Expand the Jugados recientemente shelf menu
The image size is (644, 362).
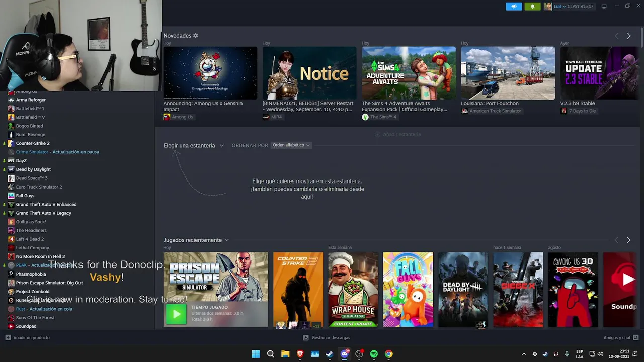pos(227,240)
